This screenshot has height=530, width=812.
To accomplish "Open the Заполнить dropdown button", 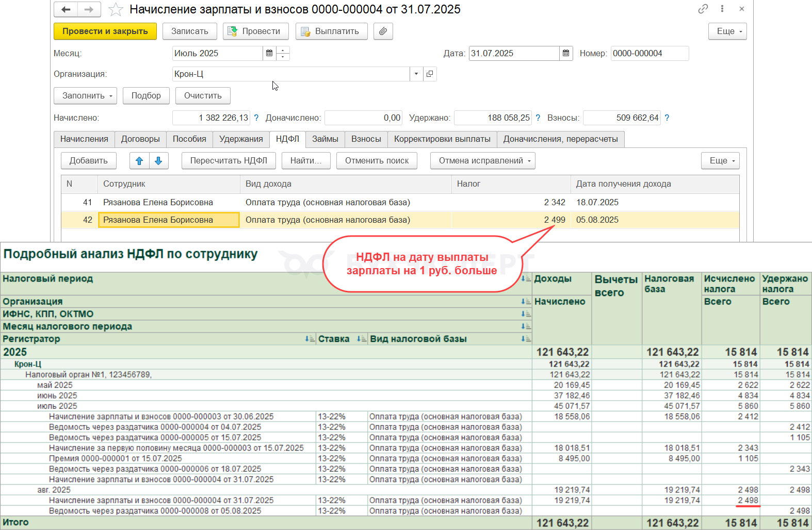I will 85,96.
